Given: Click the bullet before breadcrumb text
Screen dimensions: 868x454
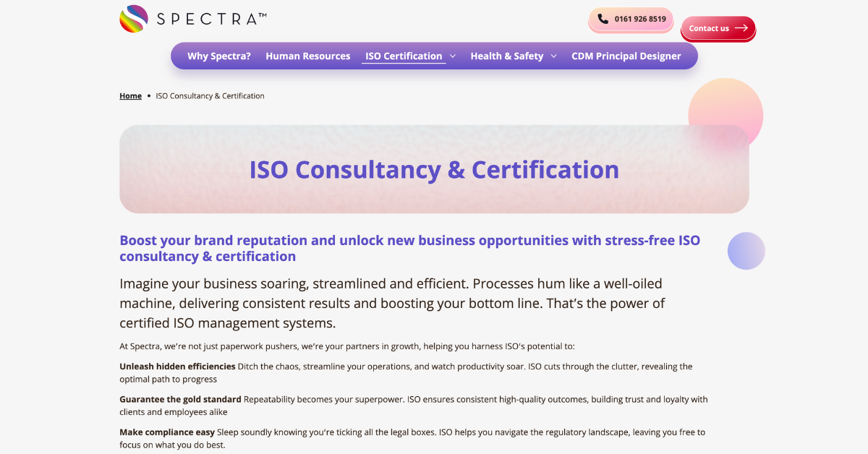Looking at the screenshot, I should pos(148,95).
